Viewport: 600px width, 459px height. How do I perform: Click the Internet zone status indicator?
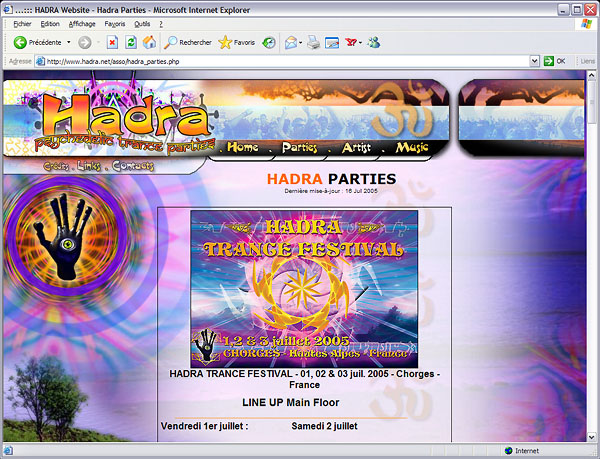pyautogui.click(x=521, y=451)
